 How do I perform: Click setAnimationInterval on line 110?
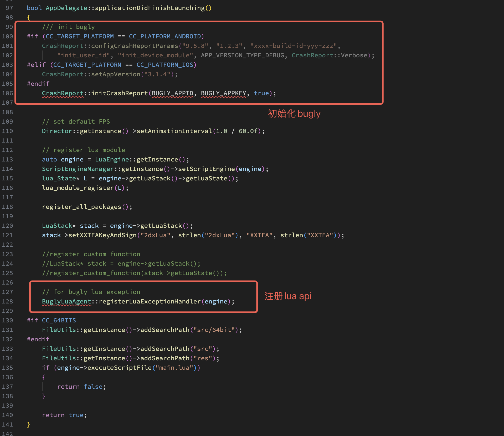[174, 131]
